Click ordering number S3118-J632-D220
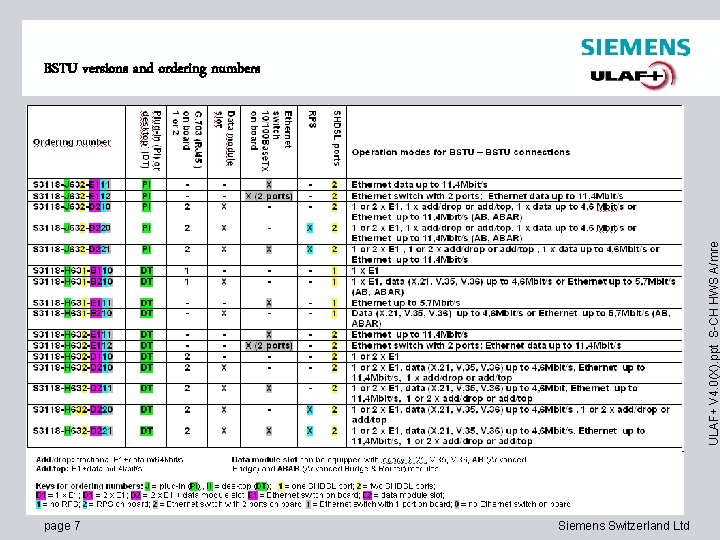 (72, 228)
